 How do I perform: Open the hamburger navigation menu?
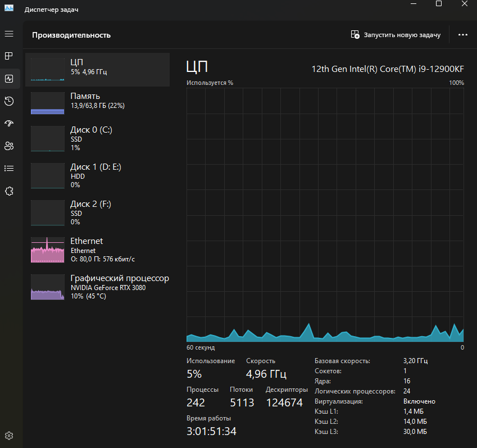coord(9,34)
